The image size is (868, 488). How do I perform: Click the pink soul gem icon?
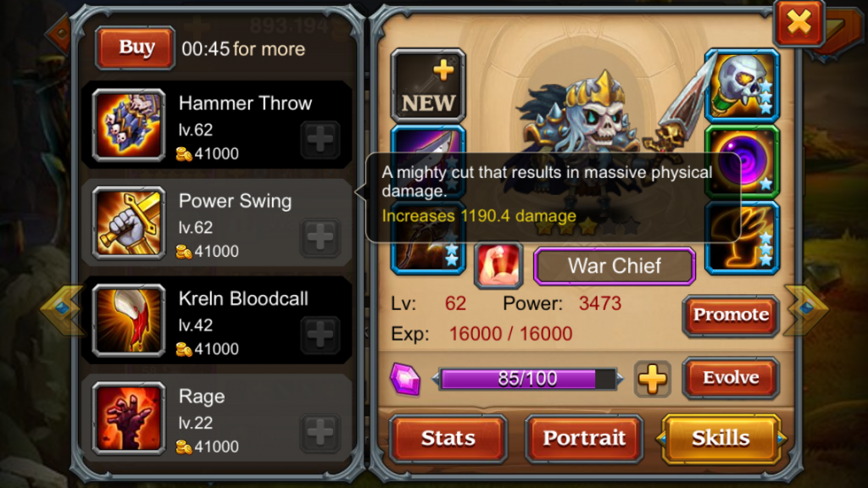pos(405,380)
